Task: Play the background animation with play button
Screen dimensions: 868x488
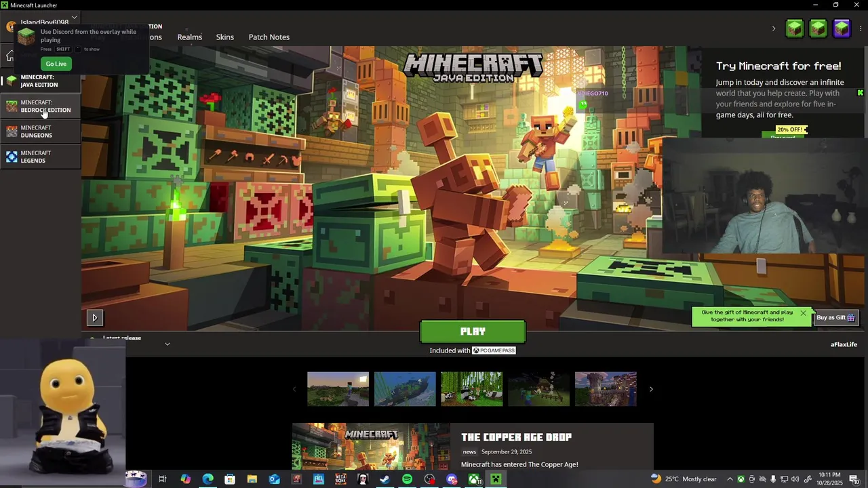Action: tap(94, 317)
